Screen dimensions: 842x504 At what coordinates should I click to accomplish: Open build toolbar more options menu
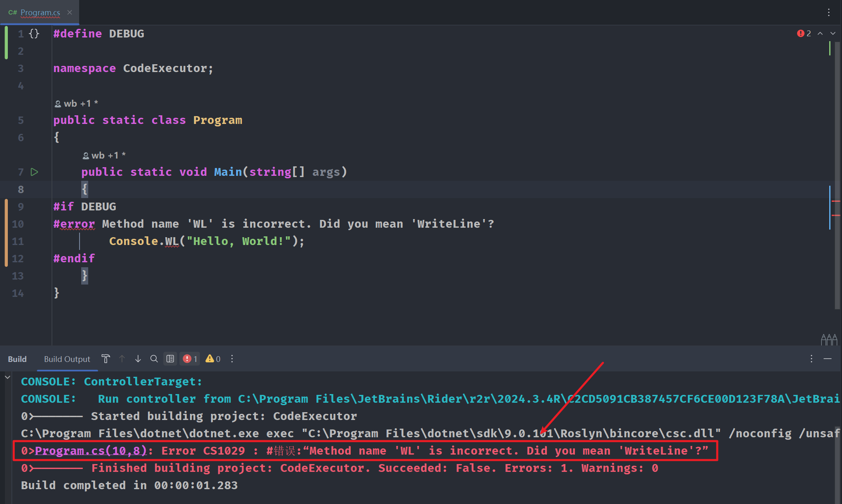pos(232,359)
